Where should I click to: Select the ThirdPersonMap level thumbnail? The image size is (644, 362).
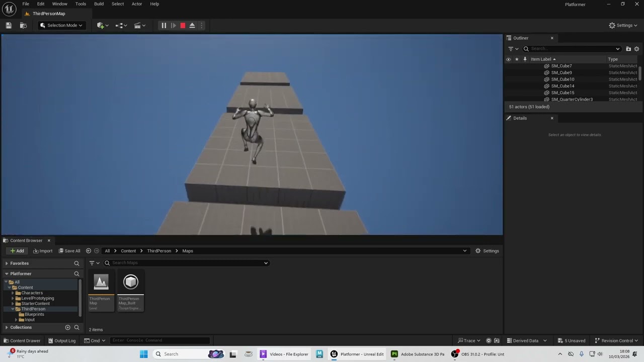(x=101, y=290)
